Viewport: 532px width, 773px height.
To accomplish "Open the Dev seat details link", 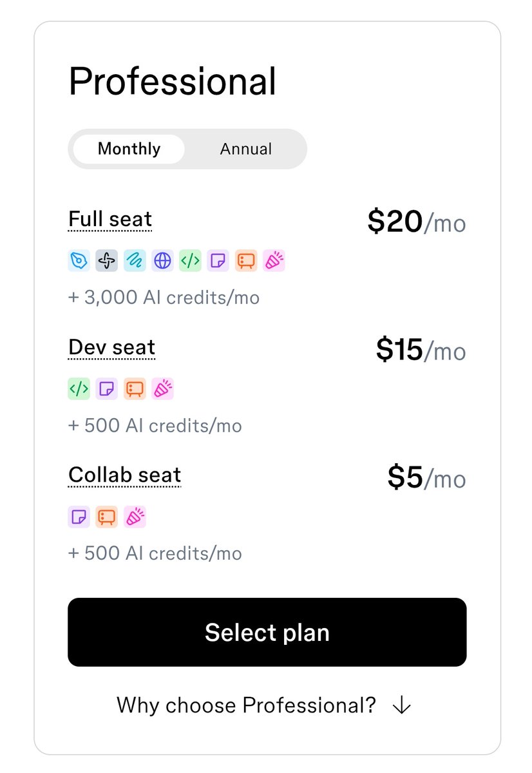I will pyautogui.click(x=111, y=348).
